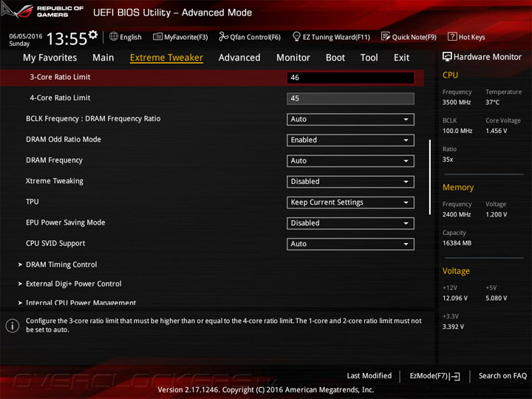Click the CPU SVID Support label
This screenshot has height=399, width=532.
(x=55, y=243)
